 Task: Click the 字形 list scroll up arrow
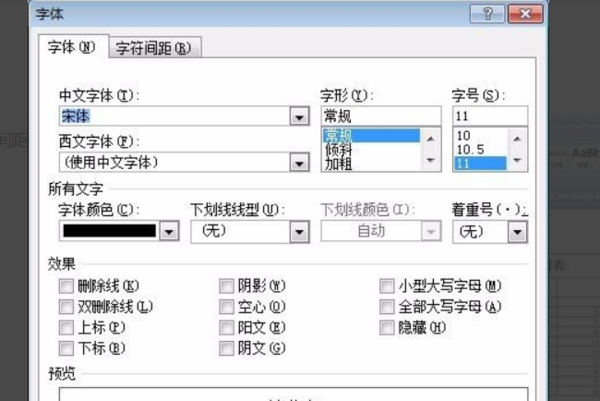430,139
